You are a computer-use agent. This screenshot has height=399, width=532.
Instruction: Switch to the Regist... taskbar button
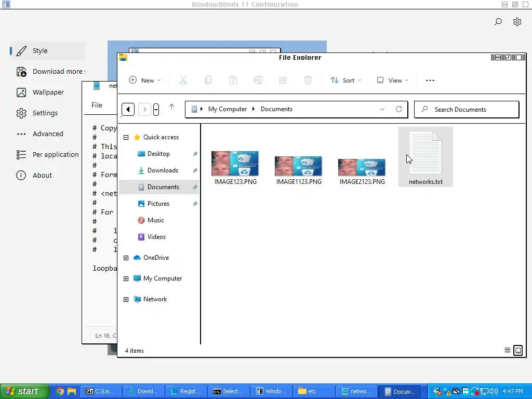click(x=185, y=392)
